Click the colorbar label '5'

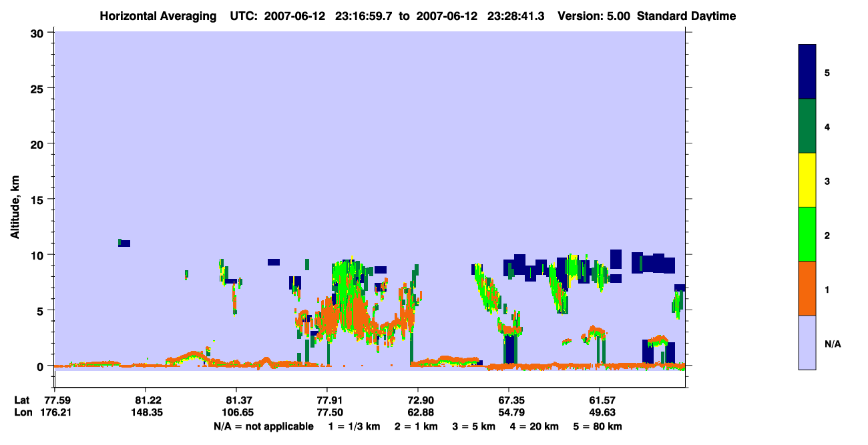coord(827,72)
